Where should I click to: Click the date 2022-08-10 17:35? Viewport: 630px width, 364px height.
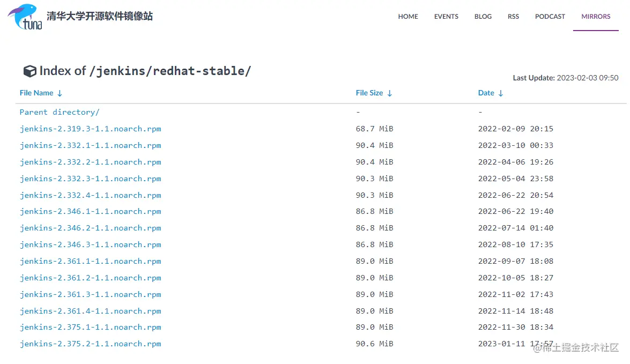515,244
